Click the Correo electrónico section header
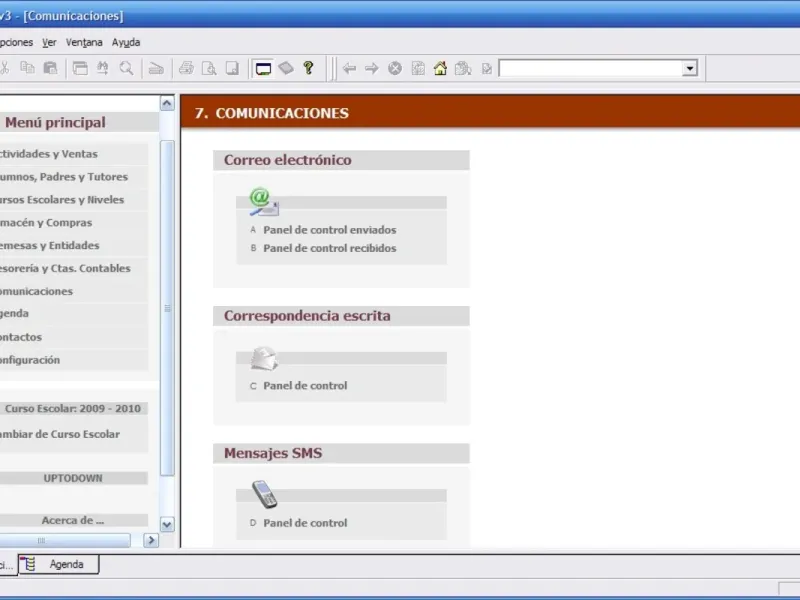The height and width of the screenshot is (600, 800). click(x=341, y=160)
